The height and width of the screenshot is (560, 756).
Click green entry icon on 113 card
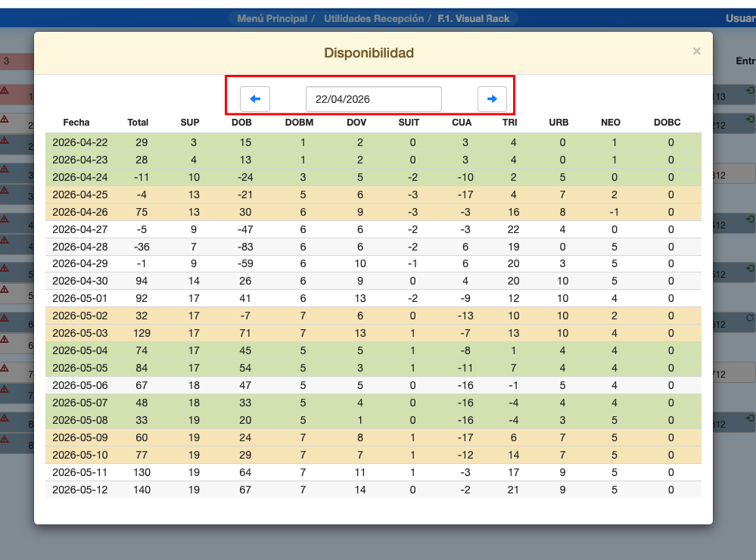point(749,91)
